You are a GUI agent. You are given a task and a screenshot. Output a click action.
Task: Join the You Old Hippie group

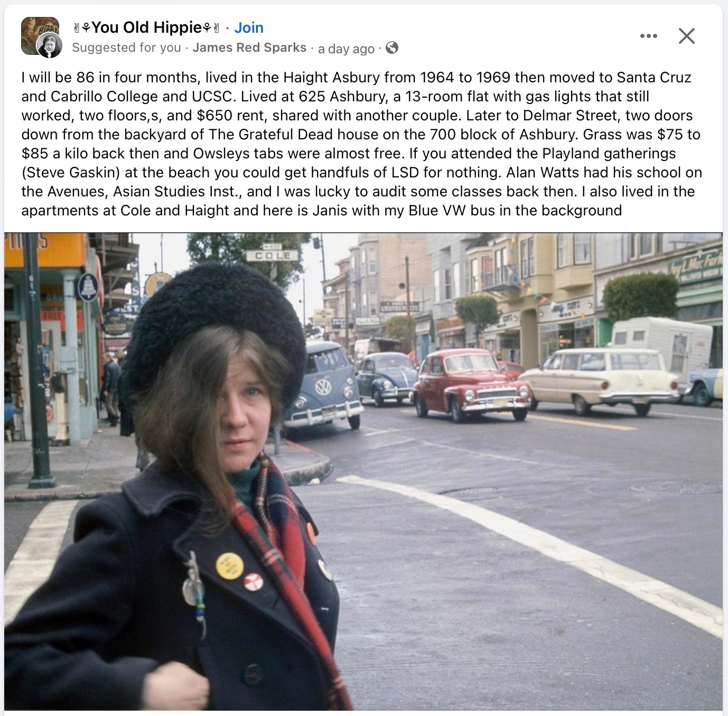coord(249,27)
